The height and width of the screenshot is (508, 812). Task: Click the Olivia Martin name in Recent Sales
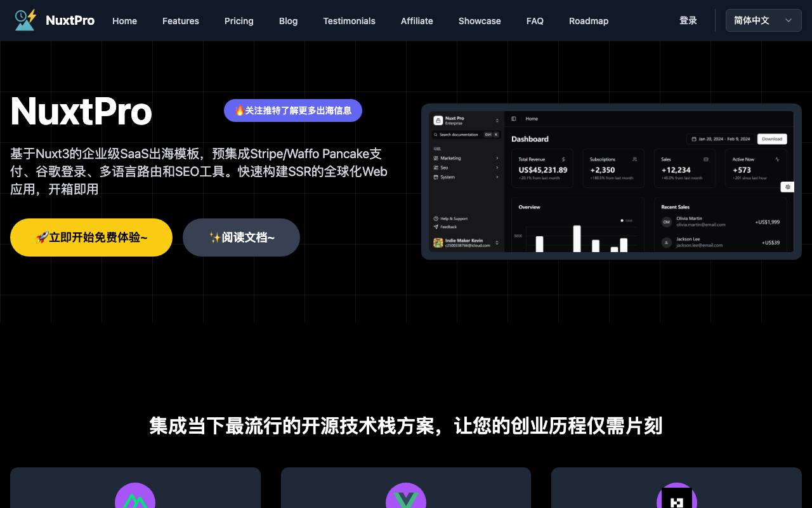point(689,218)
